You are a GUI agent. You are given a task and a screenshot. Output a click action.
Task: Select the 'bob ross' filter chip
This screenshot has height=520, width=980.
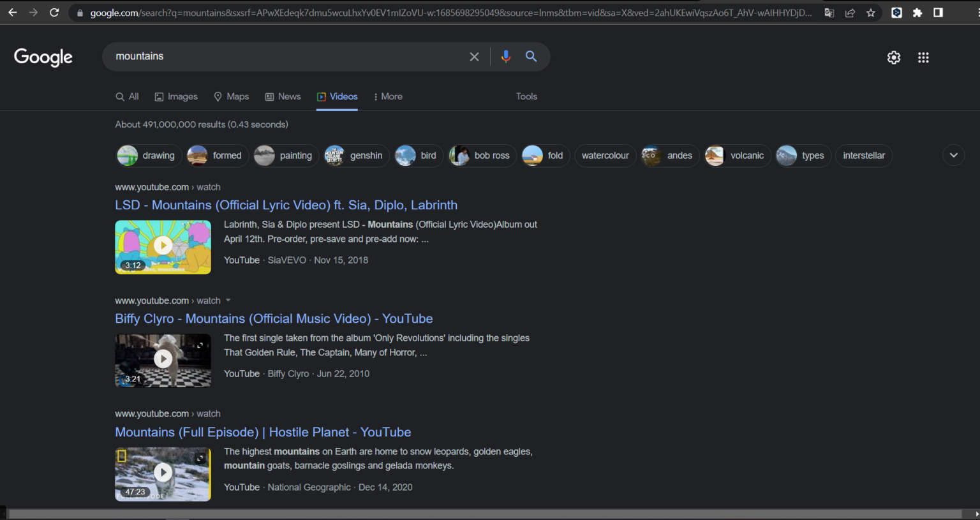482,155
